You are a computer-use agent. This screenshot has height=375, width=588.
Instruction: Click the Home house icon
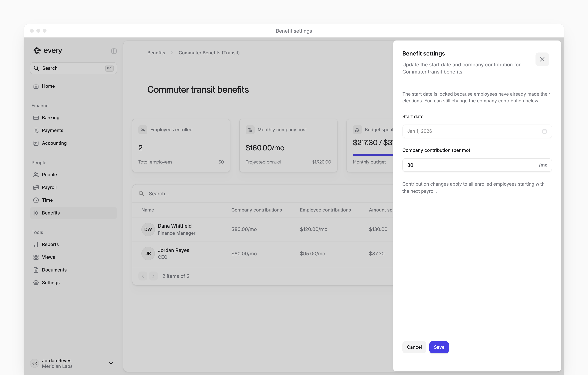tap(36, 86)
